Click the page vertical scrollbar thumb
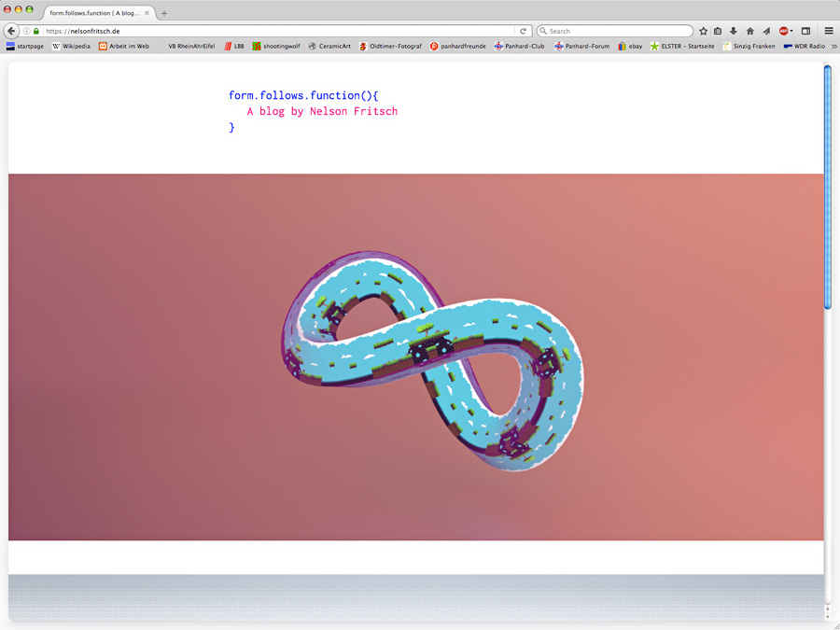The width and height of the screenshot is (840, 630). pyautogui.click(x=827, y=187)
